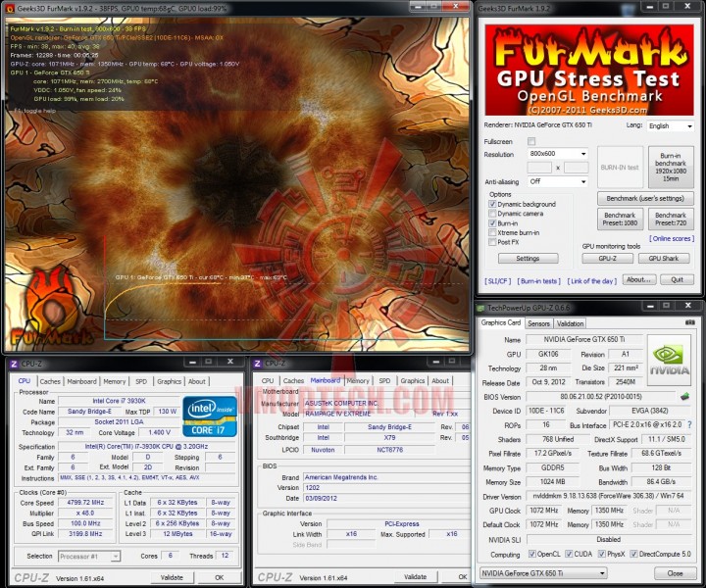Viewport: 706px width, 588px height.
Task: Open the About tab in left CPU-Z
Action: (197, 381)
